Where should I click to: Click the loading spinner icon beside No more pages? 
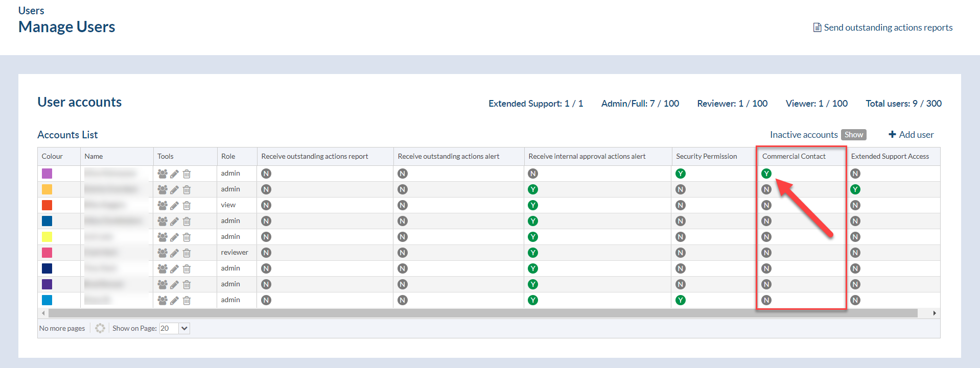click(100, 328)
